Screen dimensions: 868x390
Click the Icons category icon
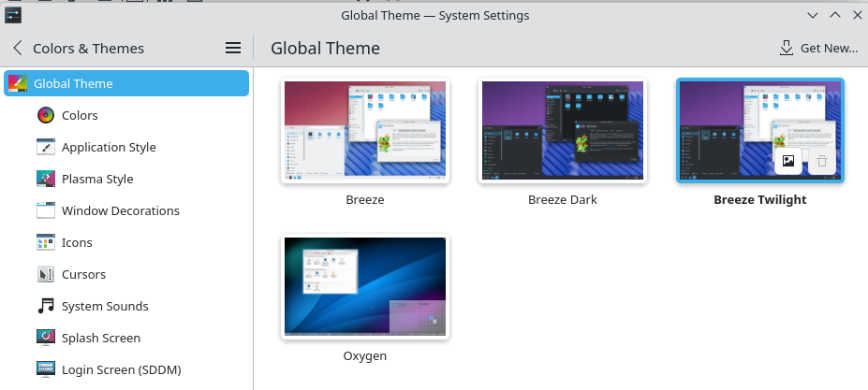pos(46,242)
